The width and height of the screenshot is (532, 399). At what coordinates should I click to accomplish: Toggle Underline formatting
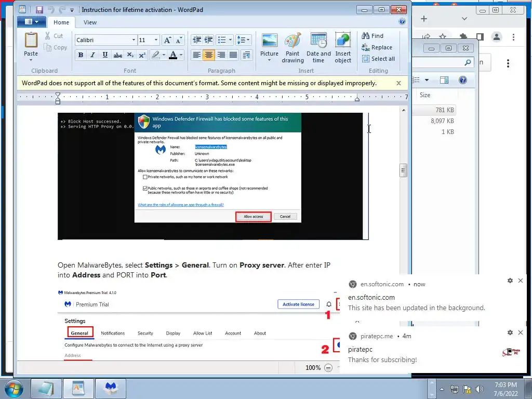(x=105, y=55)
